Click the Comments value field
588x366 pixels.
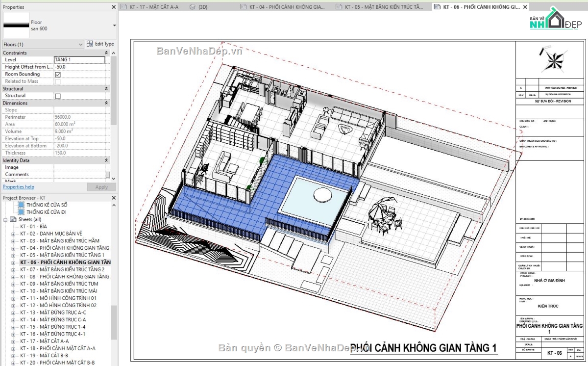pos(79,174)
